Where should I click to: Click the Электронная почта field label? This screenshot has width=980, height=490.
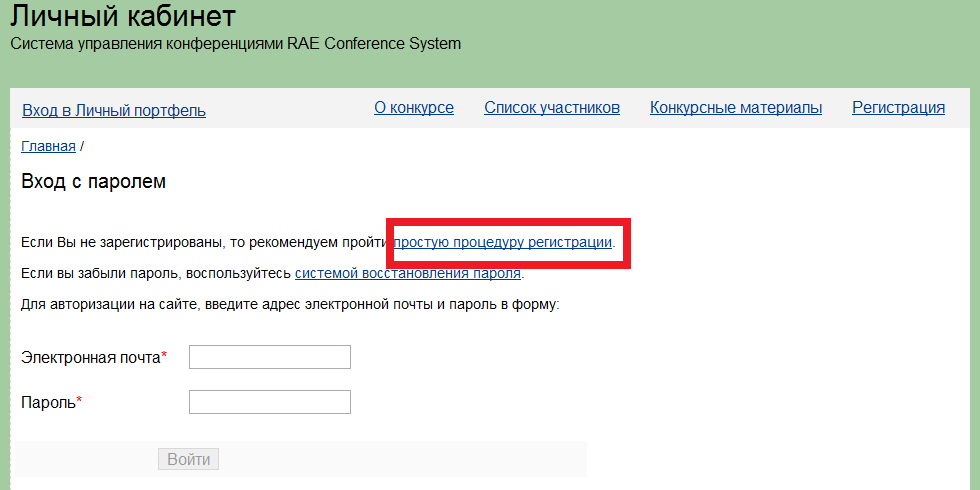tap(94, 358)
